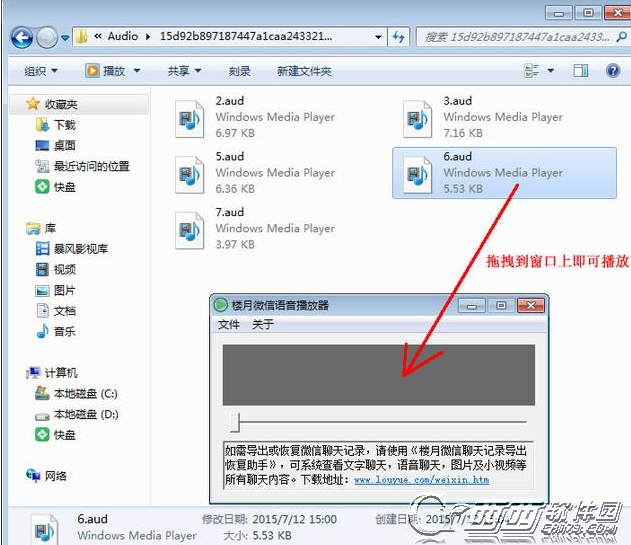
Task: Open Explorer help question mark icon
Action: (x=611, y=71)
